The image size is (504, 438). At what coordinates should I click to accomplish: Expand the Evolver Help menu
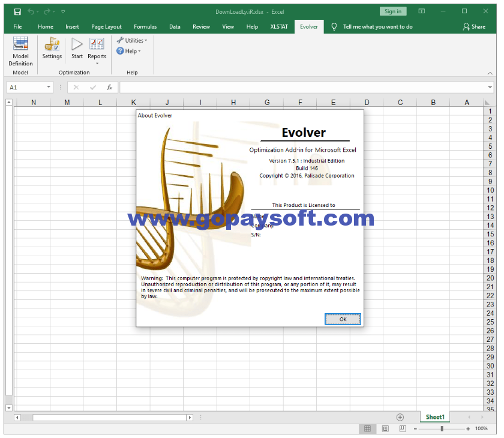click(x=128, y=51)
